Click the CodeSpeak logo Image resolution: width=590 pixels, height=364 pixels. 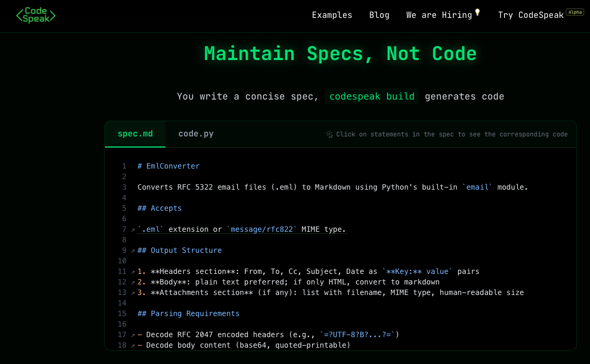35,15
